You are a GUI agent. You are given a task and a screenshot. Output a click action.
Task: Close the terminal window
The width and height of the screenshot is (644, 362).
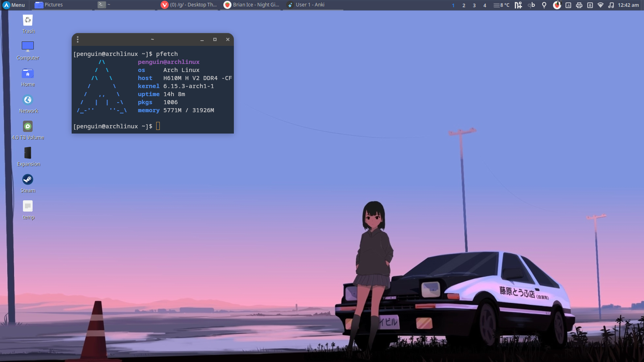coord(228,39)
